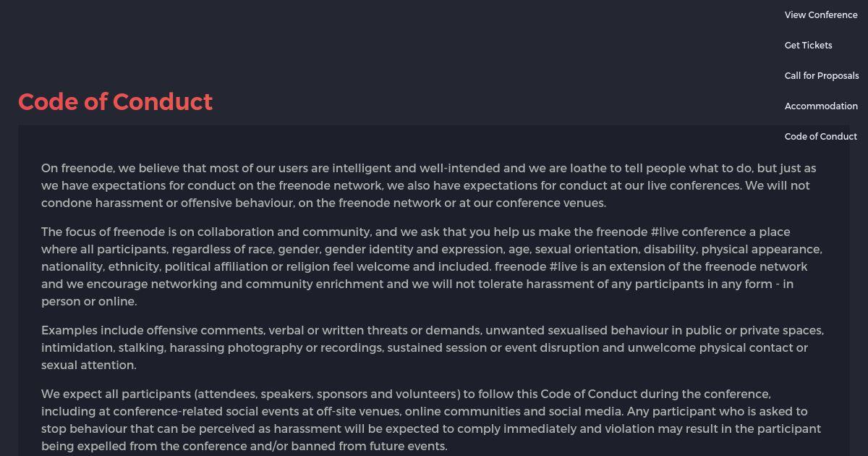Click the words "political affiliation" in the text
The height and width of the screenshot is (456, 868).
(216, 266)
